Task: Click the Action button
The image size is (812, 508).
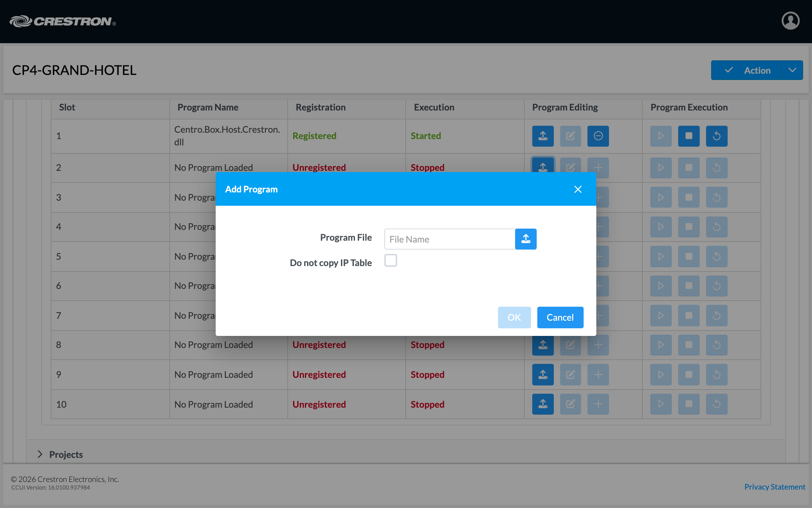Action: click(747, 70)
